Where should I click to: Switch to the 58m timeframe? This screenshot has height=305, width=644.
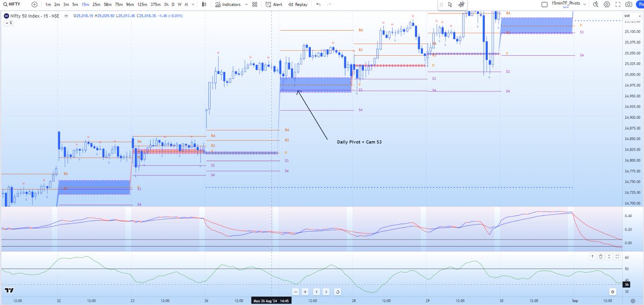coord(108,4)
